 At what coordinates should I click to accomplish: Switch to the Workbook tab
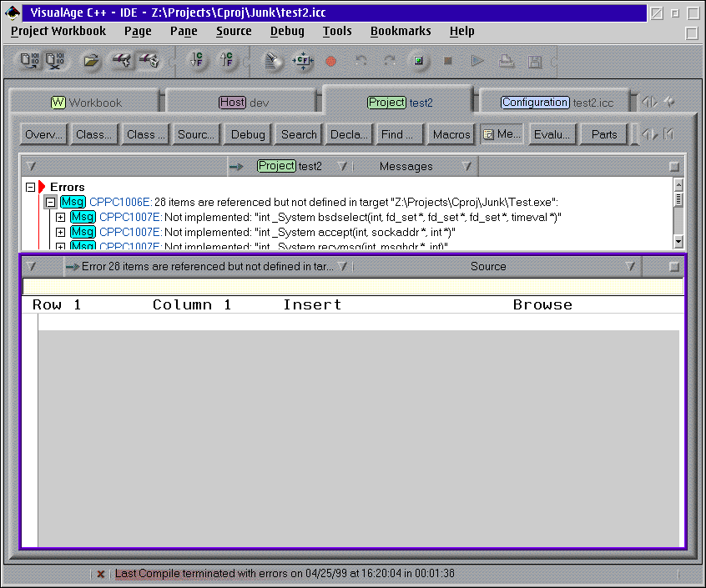tap(85, 102)
